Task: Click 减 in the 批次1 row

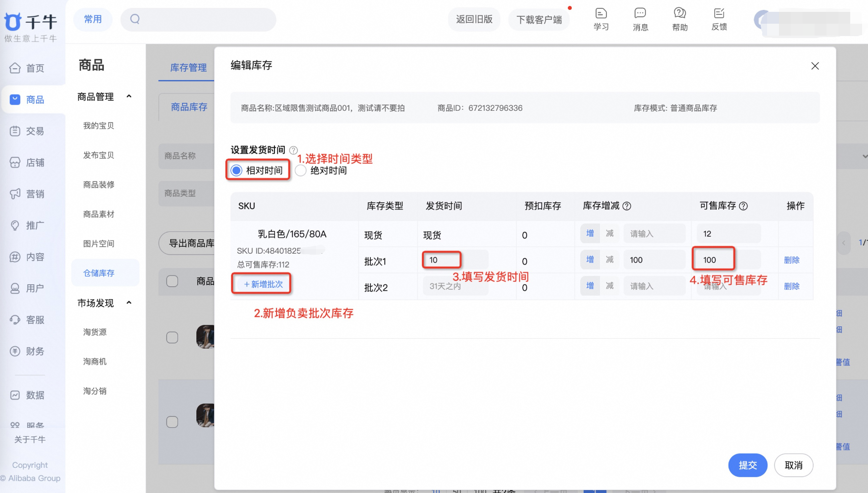Action: click(x=610, y=260)
